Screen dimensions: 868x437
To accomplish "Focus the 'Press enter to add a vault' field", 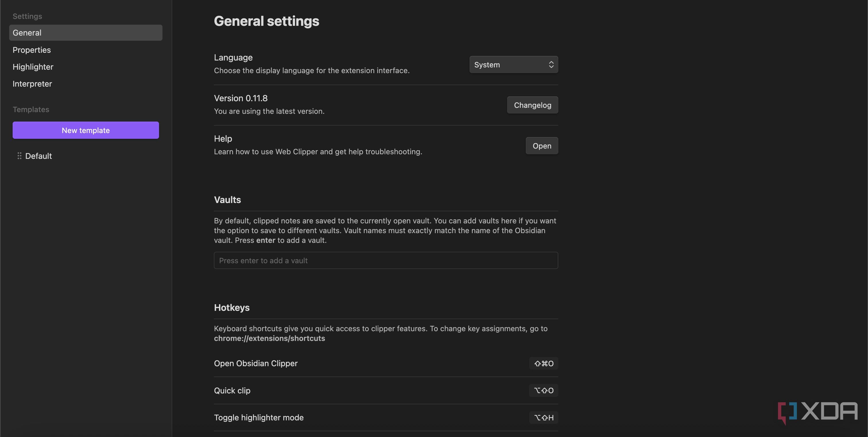I will pyautogui.click(x=386, y=260).
